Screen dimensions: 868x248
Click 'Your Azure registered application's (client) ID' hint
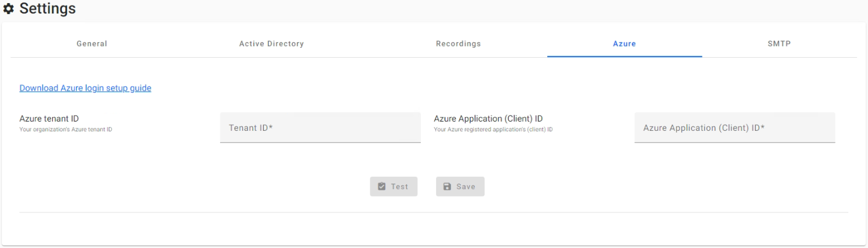(493, 129)
